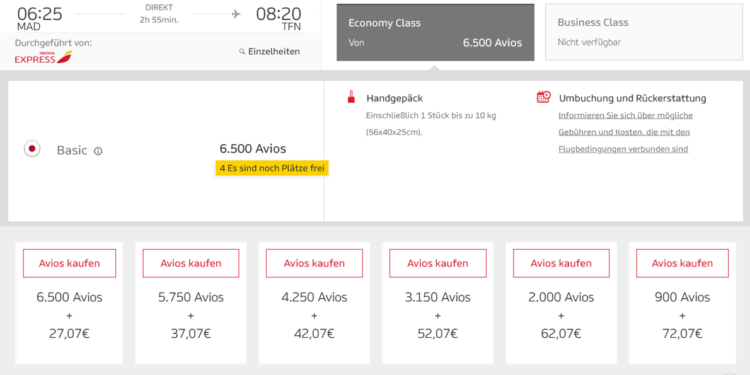
Task: Click the magnifier icon beside Einzelheiten
Action: [x=242, y=52]
